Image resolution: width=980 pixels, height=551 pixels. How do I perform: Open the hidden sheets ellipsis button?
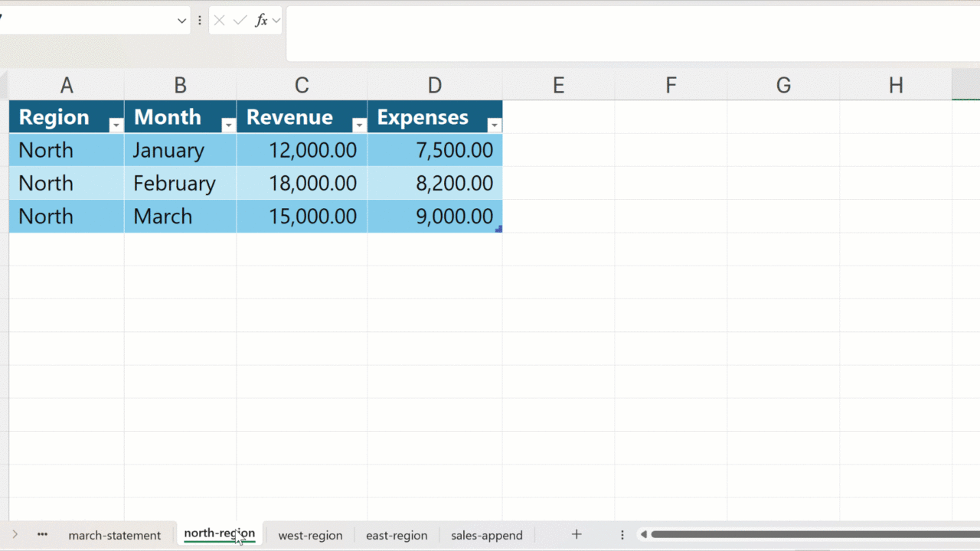[x=42, y=535]
